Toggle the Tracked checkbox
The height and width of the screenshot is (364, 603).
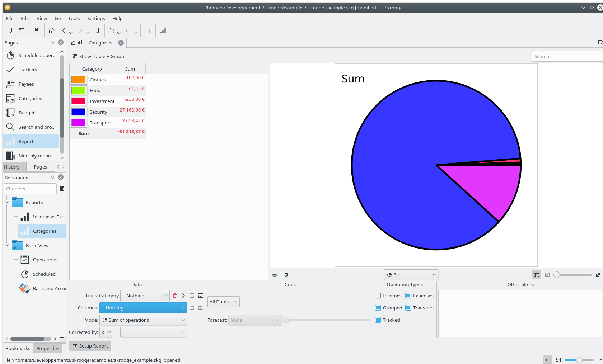[x=378, y=320]
